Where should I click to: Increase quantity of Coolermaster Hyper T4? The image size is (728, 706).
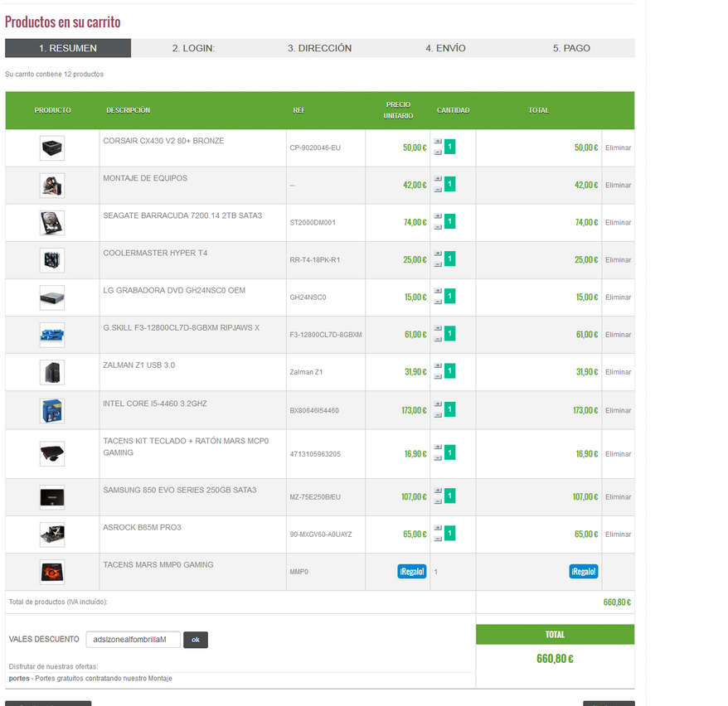[x=438, y=254]
